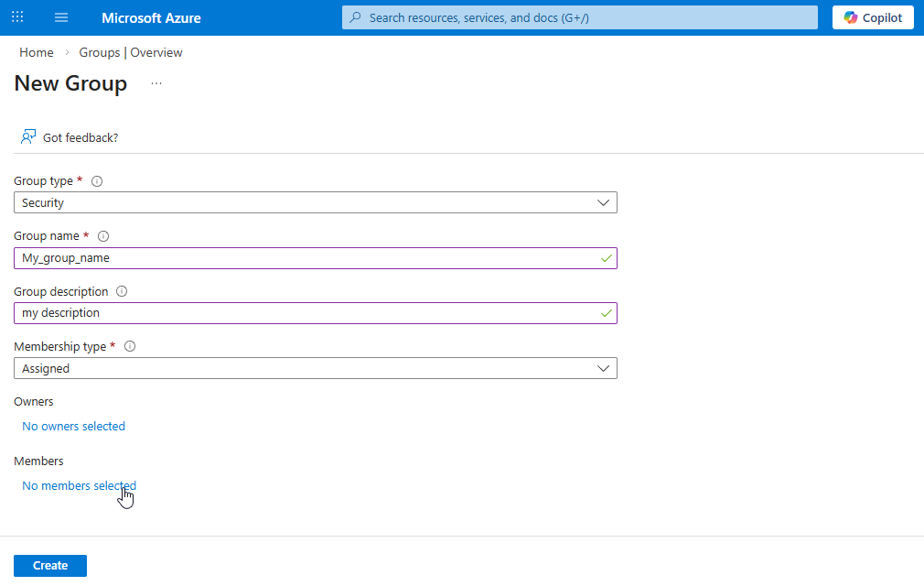Click the Copilot button
The image size is (924, 586).
coord(873,17)
